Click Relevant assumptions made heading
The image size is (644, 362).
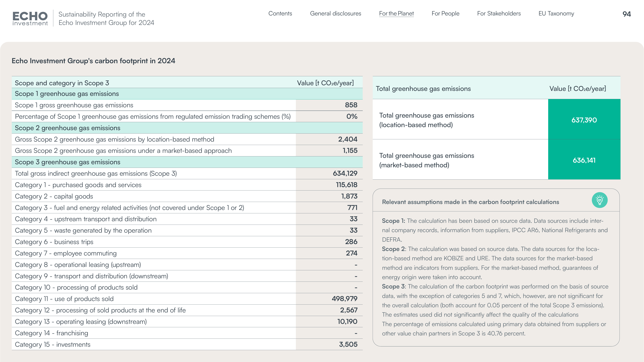(x=470, y=202)
